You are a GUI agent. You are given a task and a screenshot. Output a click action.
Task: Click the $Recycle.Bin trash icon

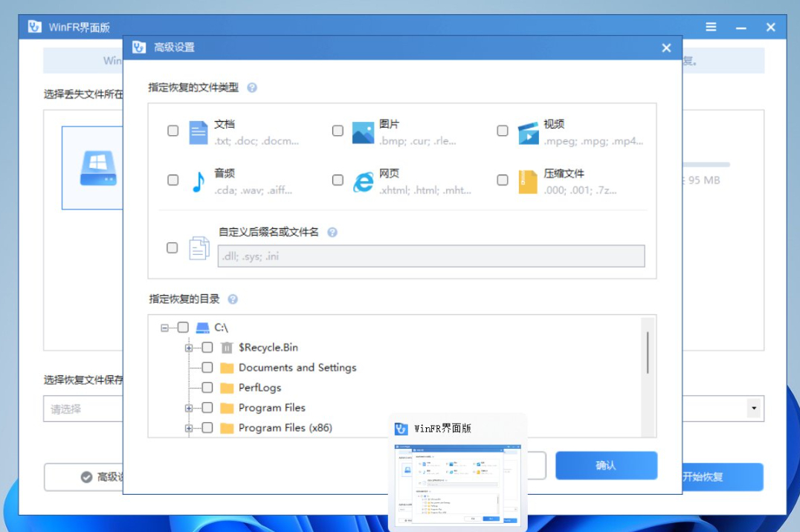pos(227,348)
